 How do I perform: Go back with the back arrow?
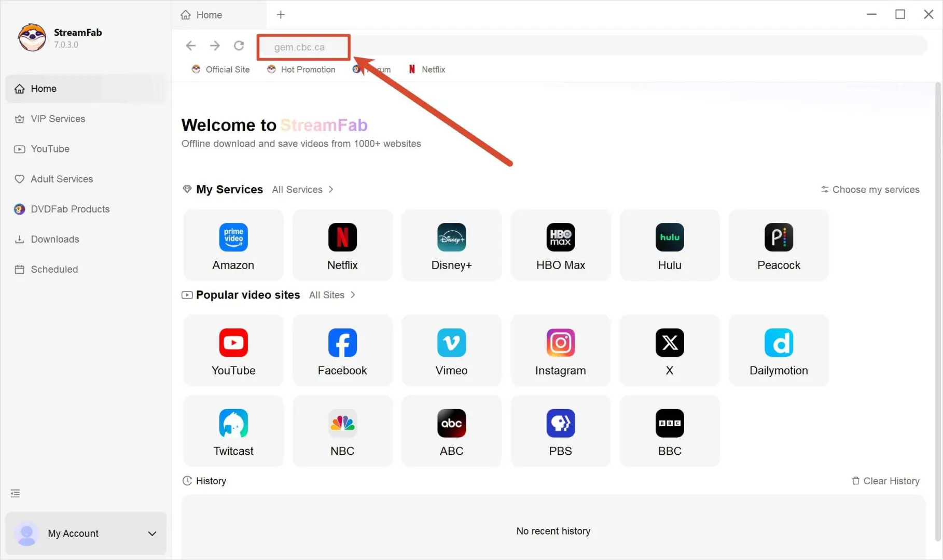(191, 46)
